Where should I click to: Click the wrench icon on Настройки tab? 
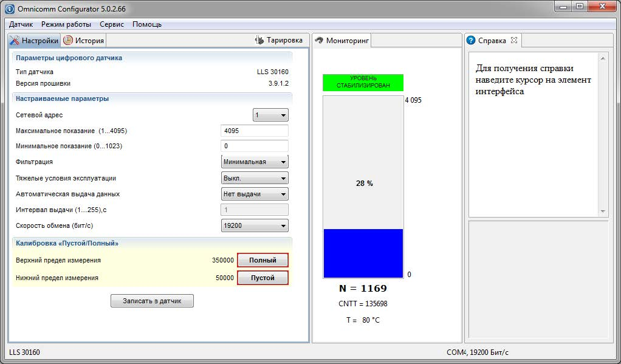(x=14, y=40)
